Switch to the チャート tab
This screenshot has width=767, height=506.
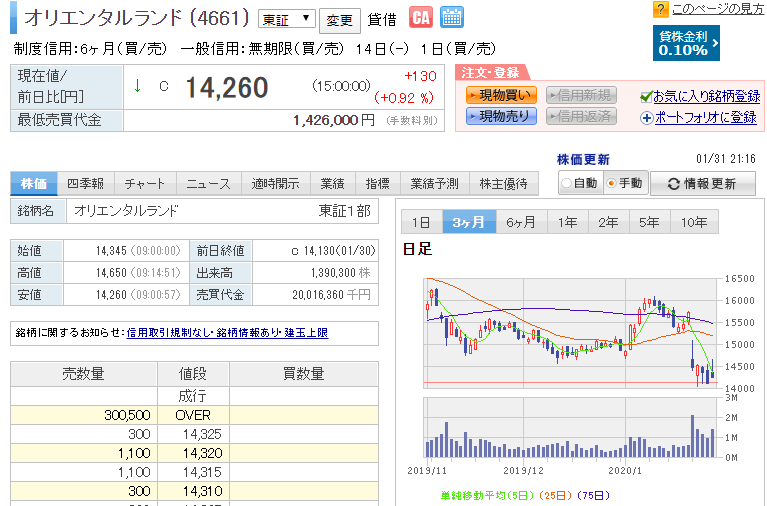pos(145,184)
